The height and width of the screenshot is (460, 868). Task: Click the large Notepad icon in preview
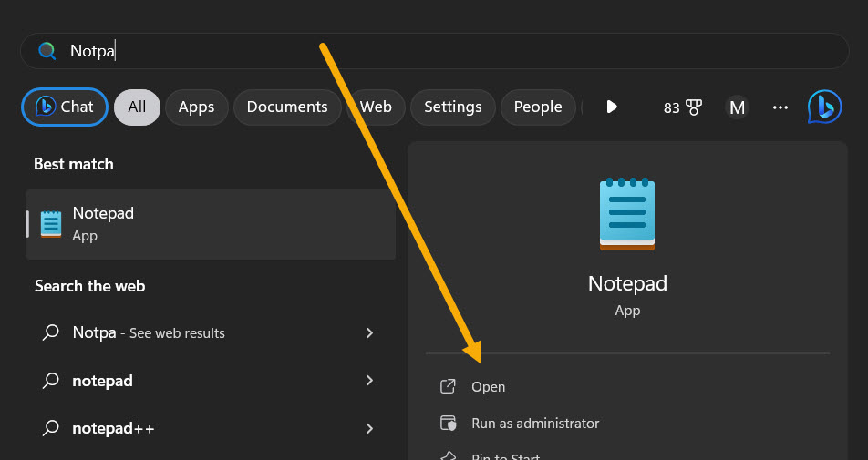pos(627,215)
